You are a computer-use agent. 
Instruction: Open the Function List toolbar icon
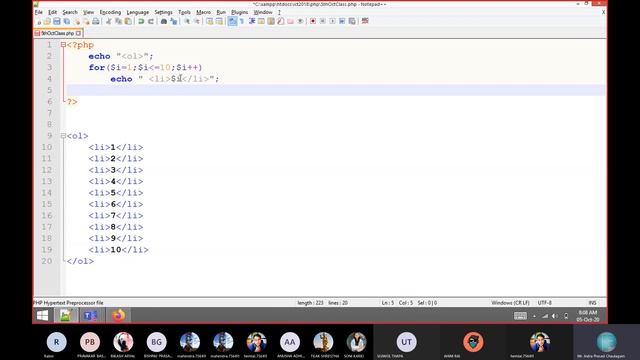[281, 21]
